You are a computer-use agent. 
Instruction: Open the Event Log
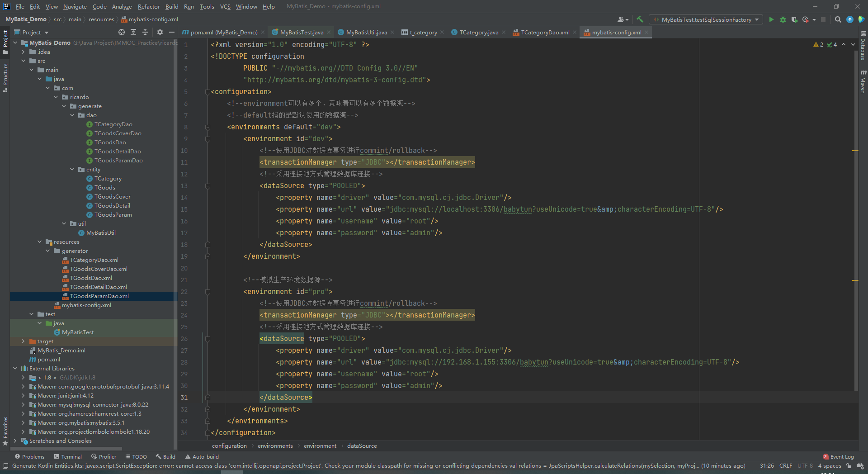[839, 457]
